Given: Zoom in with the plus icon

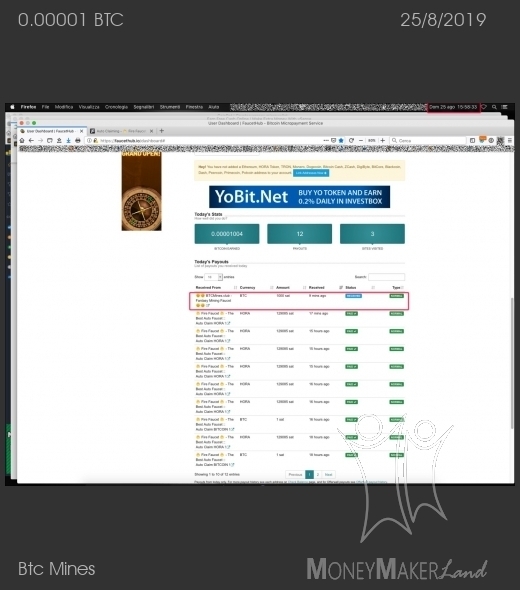Looking at the screenshot, I should pos(383,140).
